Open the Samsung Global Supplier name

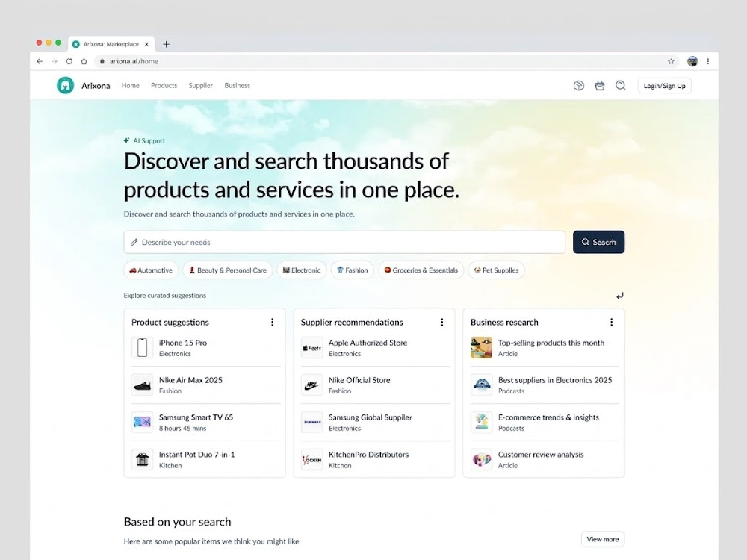pos(371,417)
